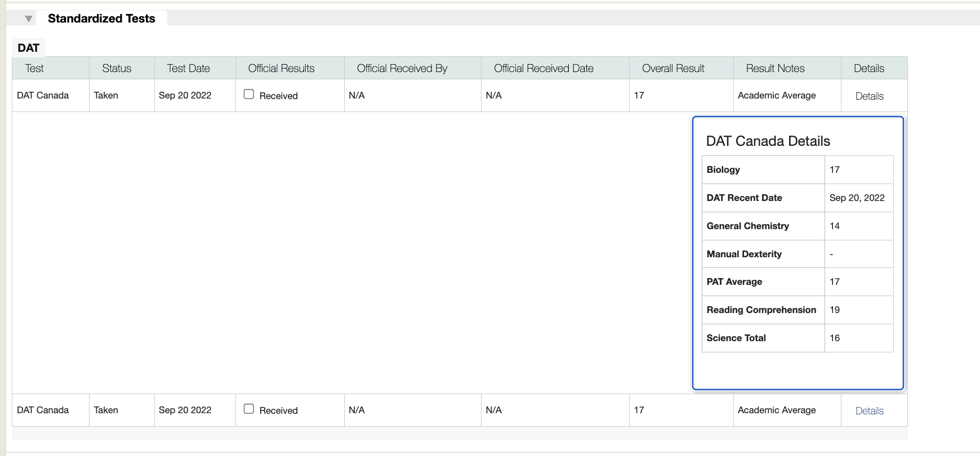
Task: Sort by the Test Date column header
Action: [188, 68]
